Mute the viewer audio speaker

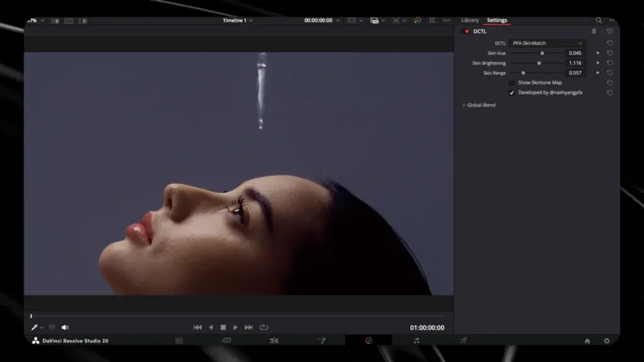(65, 327)
